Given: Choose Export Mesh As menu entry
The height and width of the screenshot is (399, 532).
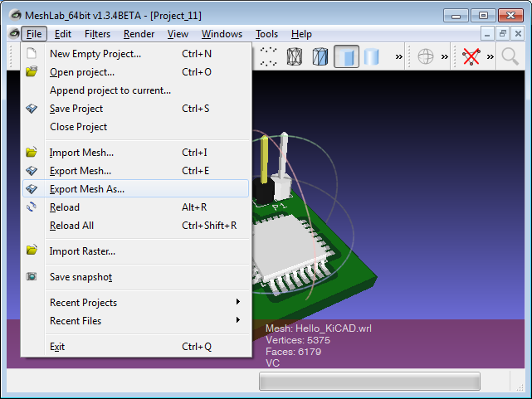Looking at the screenshot, I should coord(136,189).
